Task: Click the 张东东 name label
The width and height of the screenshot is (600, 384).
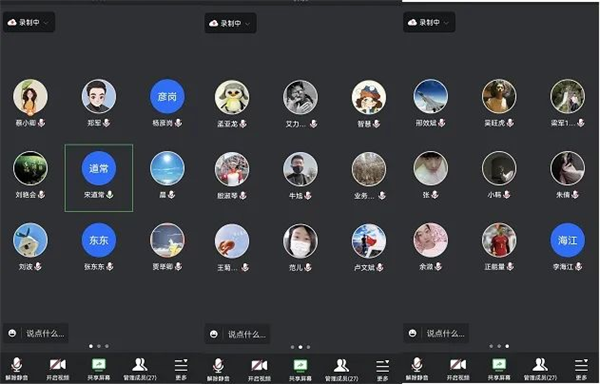Action: (94, 267)
